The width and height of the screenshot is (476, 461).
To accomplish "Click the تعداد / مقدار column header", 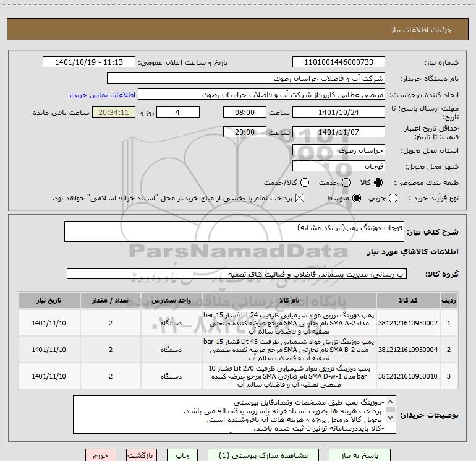I will coord(111,301).
